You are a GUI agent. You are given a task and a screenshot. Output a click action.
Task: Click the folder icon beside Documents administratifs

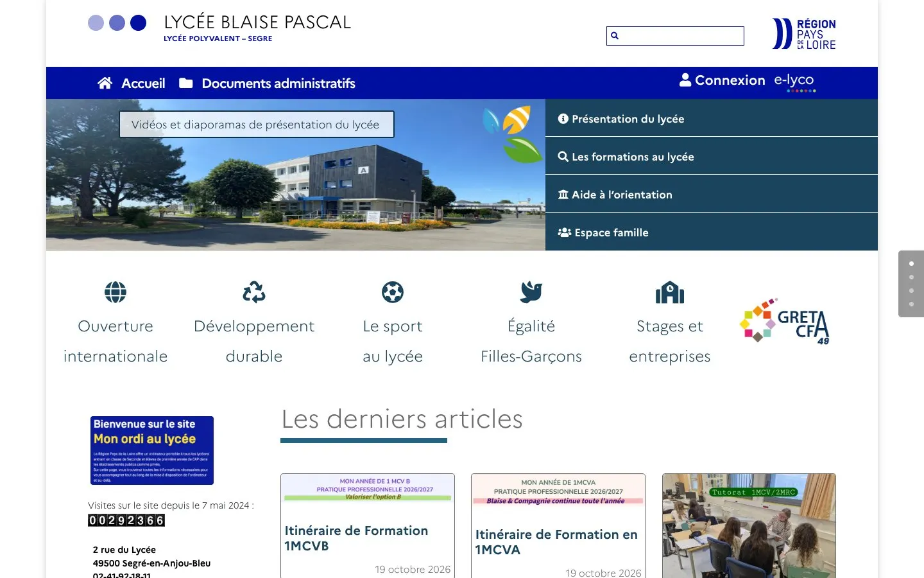click(x=186, y=83)
